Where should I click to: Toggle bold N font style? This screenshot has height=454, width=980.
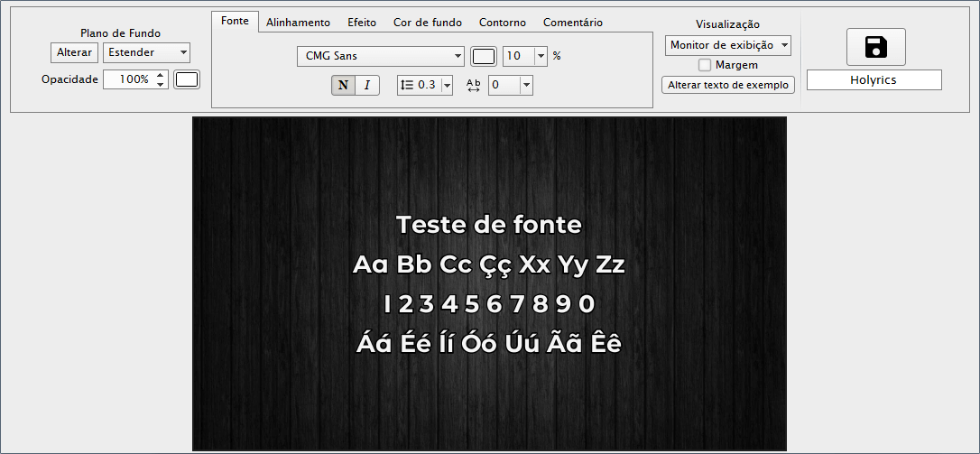(343, 85)
